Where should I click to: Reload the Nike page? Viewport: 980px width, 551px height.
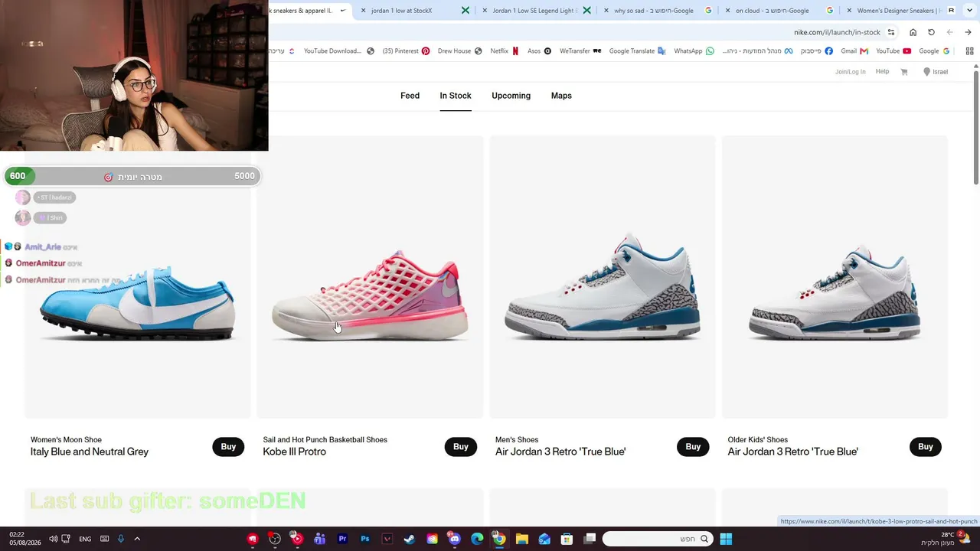931,32
